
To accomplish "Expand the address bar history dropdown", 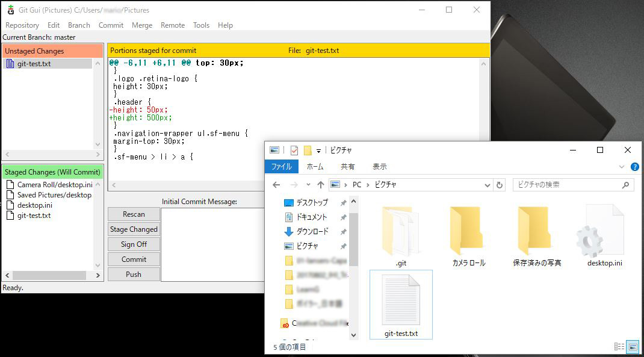I will coord(487,185).
